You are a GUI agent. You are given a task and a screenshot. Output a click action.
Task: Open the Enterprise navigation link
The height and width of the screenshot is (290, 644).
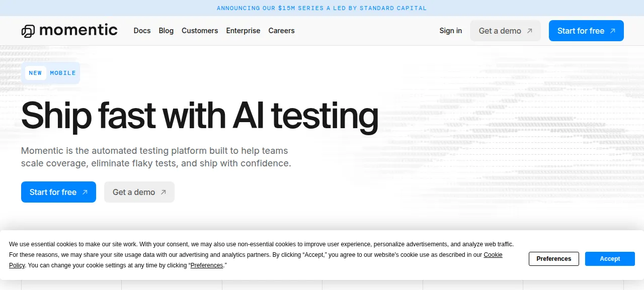click(243, 31)
